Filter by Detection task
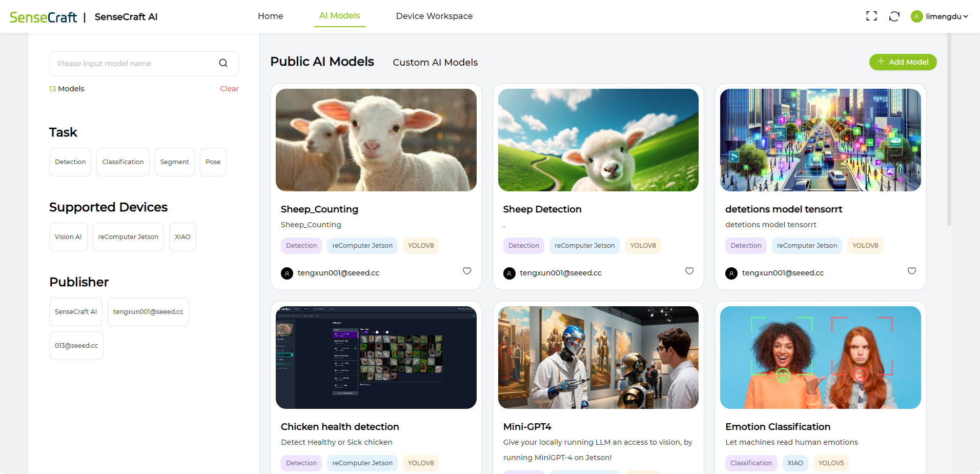Screen dimensions: 980x474 [x=70, y=162]
